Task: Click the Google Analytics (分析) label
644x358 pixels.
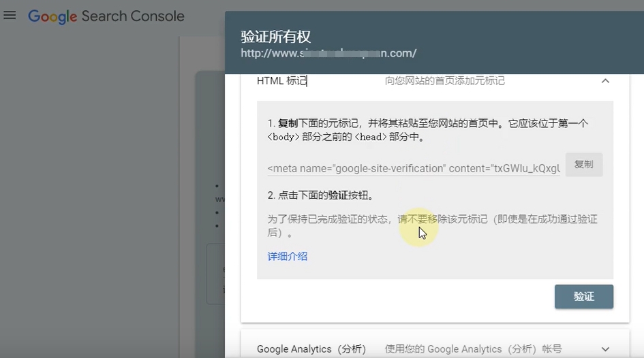Action: tap(311, 349)
